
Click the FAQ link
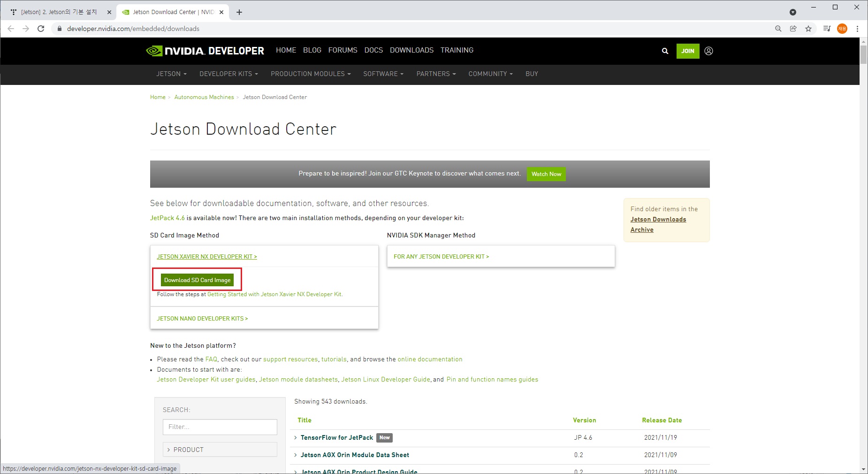pyautogui.click(x=211, y=359)
